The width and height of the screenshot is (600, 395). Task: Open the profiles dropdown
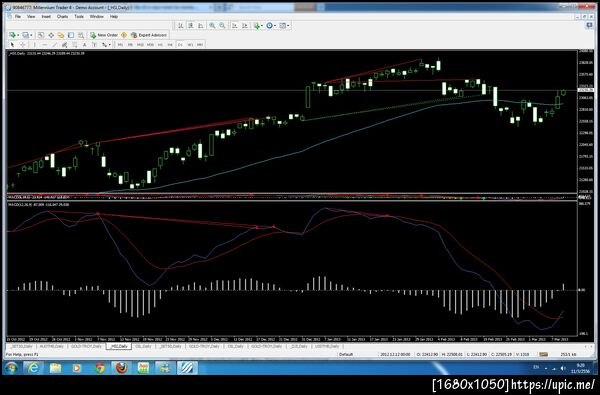click(x=27, y=35)
